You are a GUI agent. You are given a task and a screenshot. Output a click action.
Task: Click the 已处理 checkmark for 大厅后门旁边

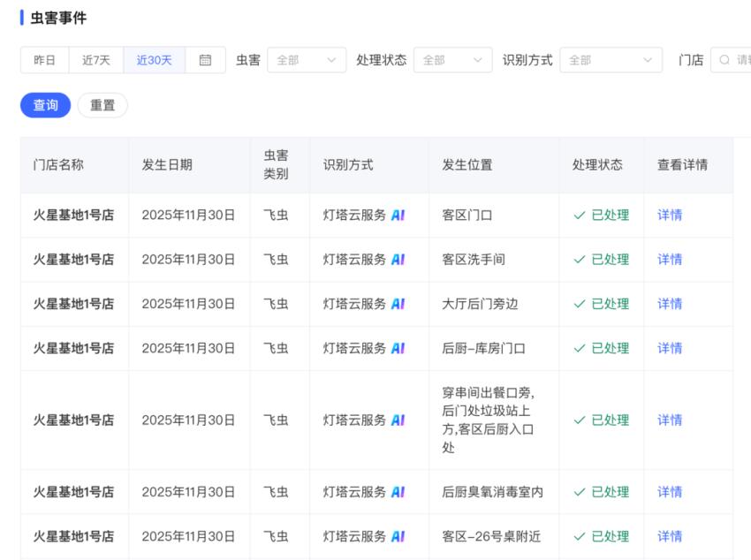tap(580, 304)
